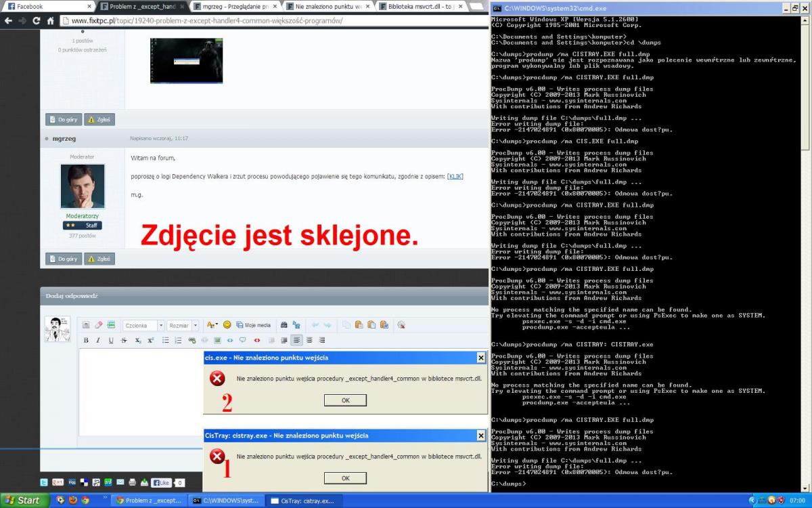Switch to the 'Biblioteka msvcrt.dll' tab
Screen dimensions: 812x508
tap(422, 6)
